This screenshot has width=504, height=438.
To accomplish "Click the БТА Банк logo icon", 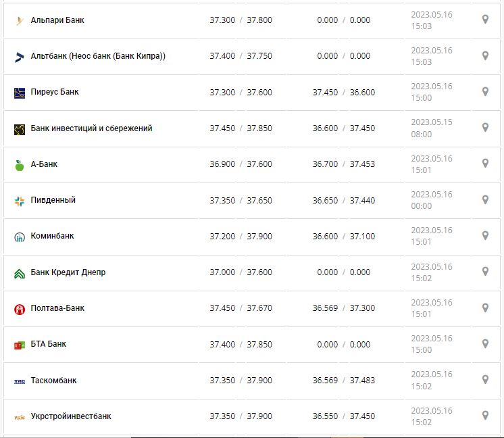I will click(x=19, y=345).
